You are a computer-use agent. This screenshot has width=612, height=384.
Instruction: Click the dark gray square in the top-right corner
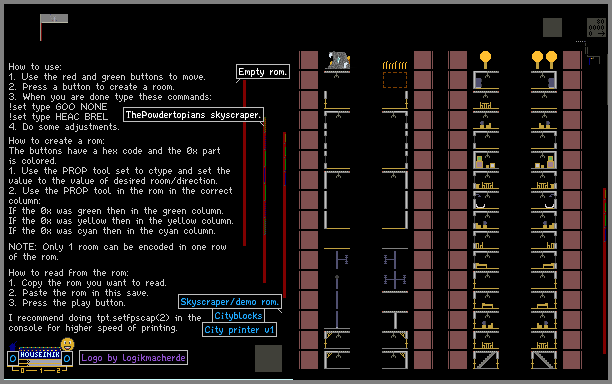pyautogui.click(x=552, y=28)
